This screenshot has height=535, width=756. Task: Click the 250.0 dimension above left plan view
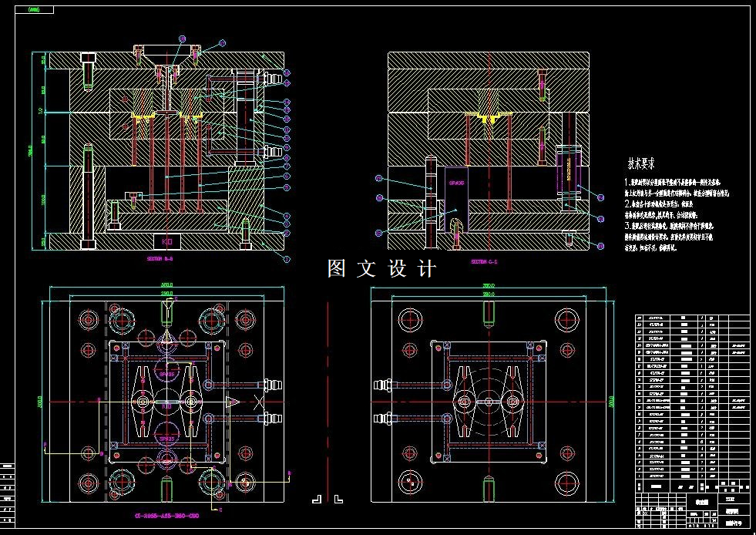tap(166, 293)
